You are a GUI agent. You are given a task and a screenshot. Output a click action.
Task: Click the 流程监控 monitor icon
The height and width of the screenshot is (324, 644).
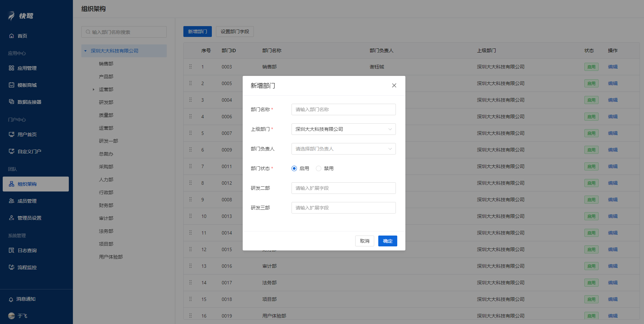coord(12,267)
